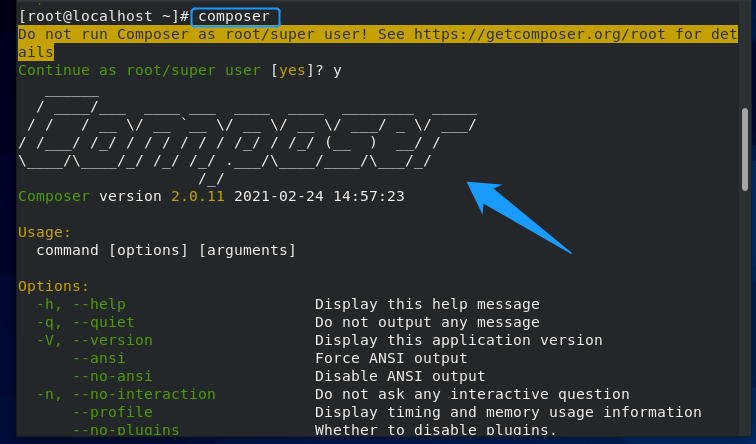Click the '[yes]' default answer text
The width and height of the screenshot is (756, 444).
pyautogui.click(x=293, y=70)
